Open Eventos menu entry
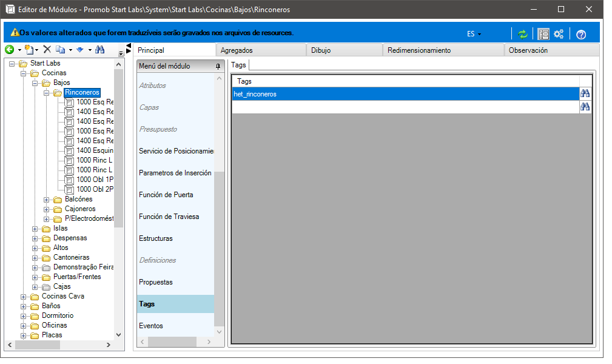The image size is (612, 364). (176, 326)
